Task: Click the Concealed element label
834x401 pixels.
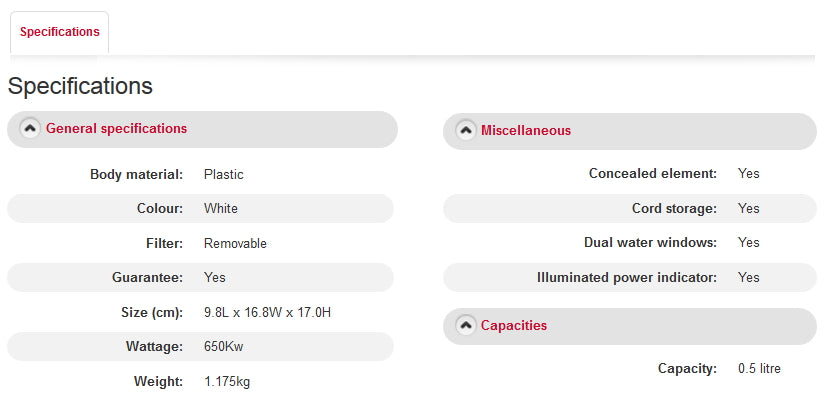Action: pos(653,174)
